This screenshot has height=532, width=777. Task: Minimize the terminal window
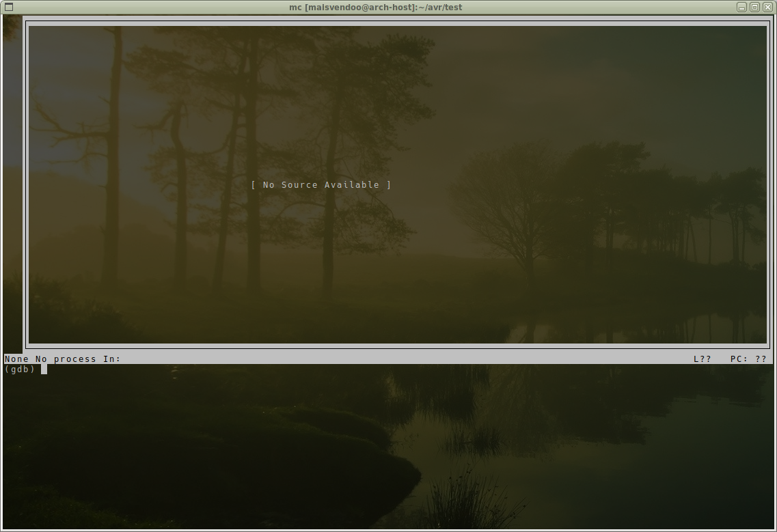click(742, 7)
